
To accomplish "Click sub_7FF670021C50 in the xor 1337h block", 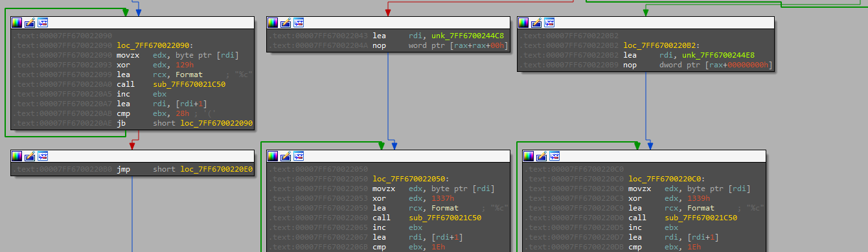I will (x=445, y=218).
